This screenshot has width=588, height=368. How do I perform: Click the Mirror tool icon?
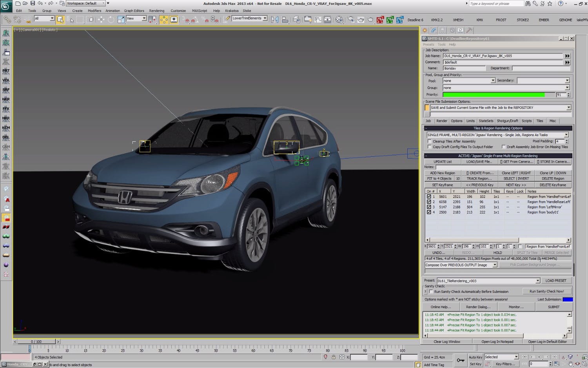275,19
